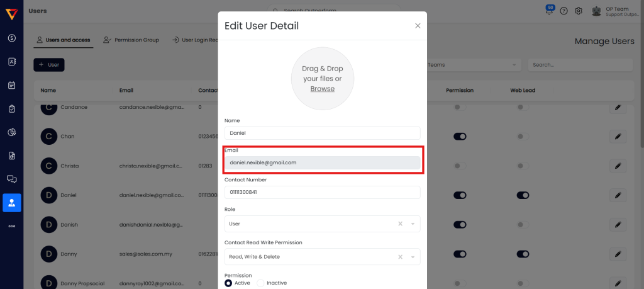Select the Active permission radio button
This screenshot has height=289, width=644.
click(x=228, y=283)
